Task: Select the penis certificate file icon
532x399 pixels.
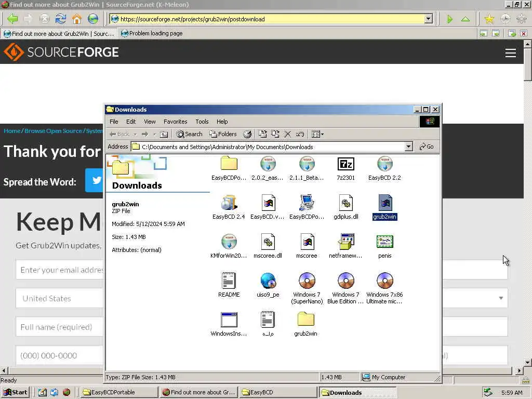Action: (x=385, y=242)
